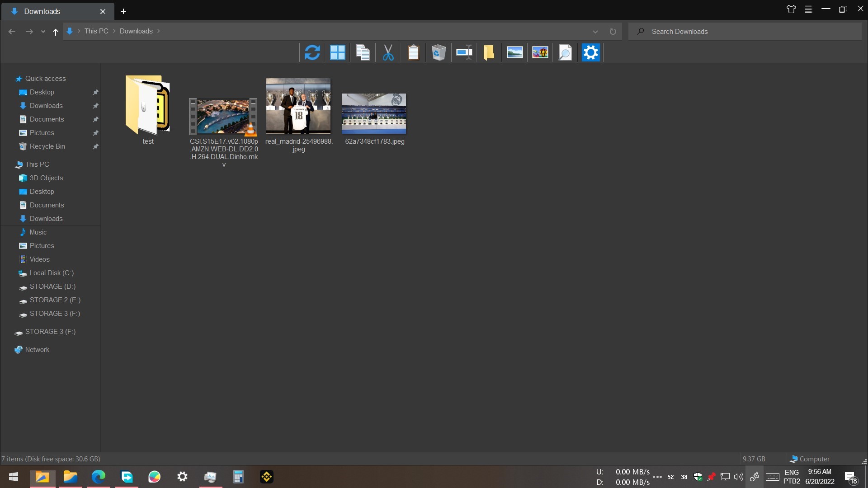This screenshot has width=868, height=488.
Task: Unpin Documents from Quick access
Action: pyautogui.click(x=95, y=119)
